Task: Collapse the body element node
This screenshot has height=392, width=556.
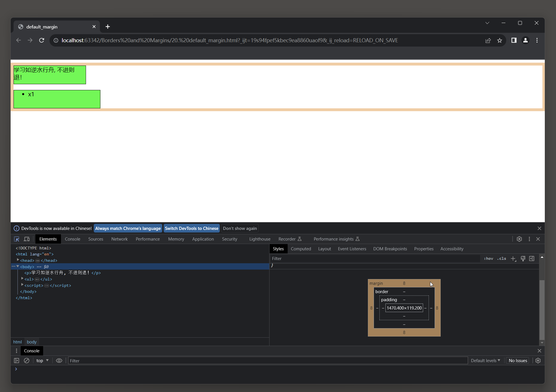Action: click(x=18, y=266)
